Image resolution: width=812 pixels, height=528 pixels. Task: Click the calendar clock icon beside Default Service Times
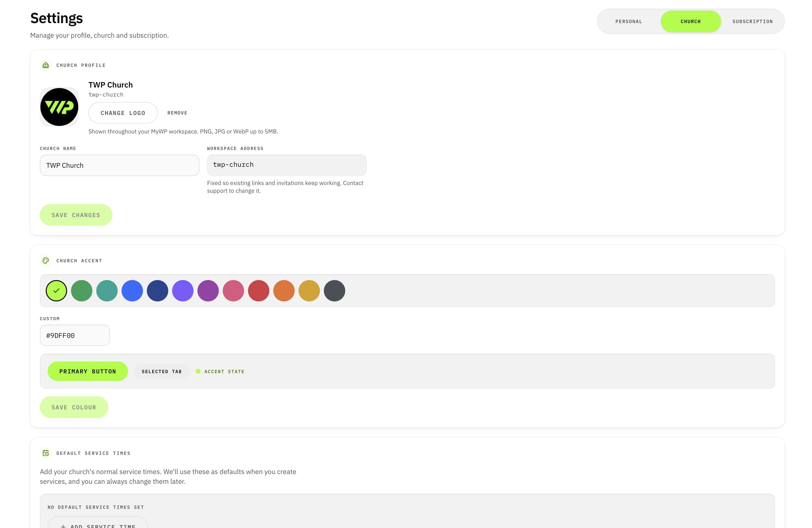[x=46, y=453]
